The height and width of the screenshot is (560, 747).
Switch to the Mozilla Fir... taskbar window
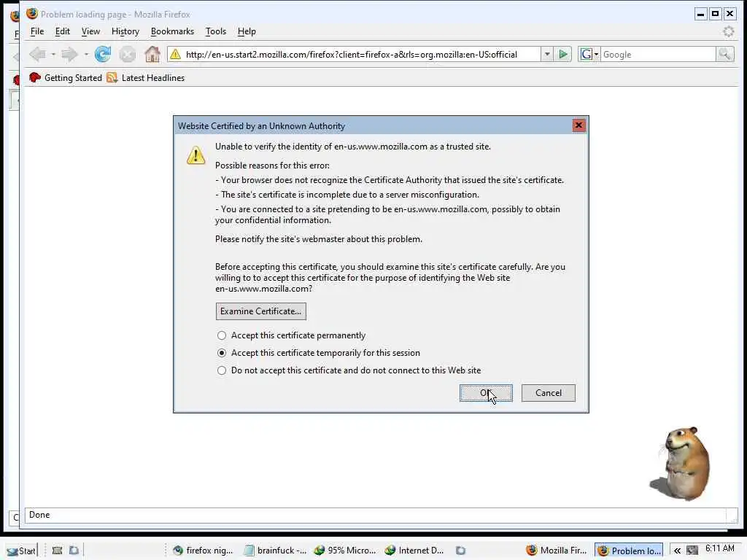point(557,551)
